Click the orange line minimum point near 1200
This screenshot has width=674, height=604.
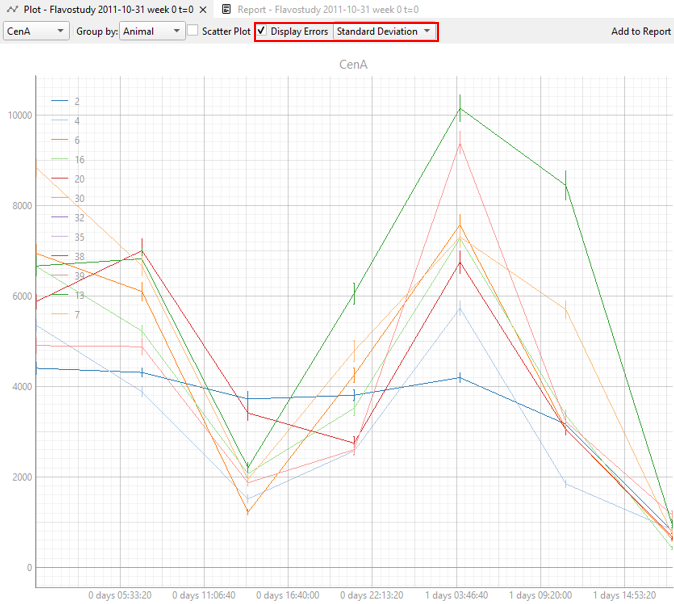click(x=248, y=512)
